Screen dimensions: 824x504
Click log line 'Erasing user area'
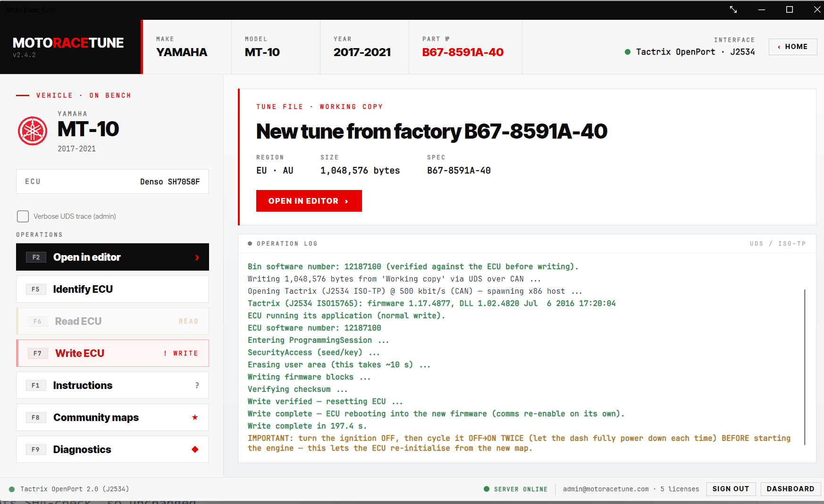(x=339, y=365)
